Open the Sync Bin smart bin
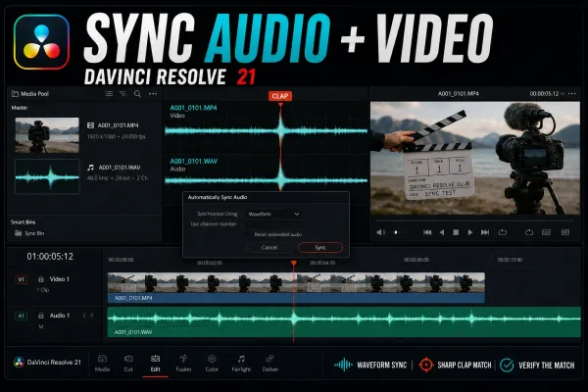588x392 pixels. [29, 233]
